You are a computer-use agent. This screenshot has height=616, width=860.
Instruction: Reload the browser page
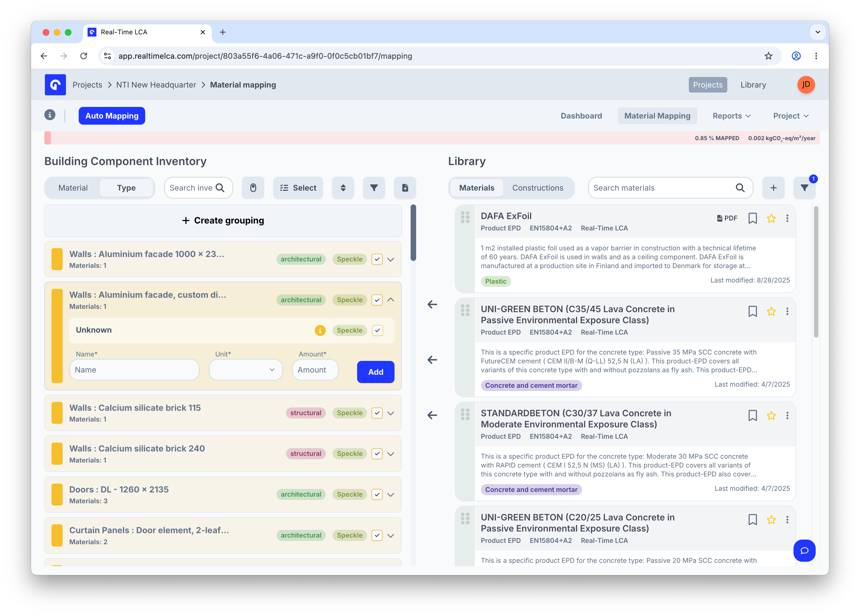pyautogui.click(x=84, y=56)
